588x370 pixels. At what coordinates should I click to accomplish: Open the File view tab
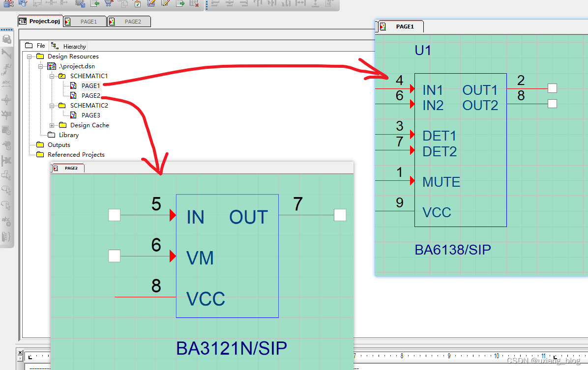point(35,46)
